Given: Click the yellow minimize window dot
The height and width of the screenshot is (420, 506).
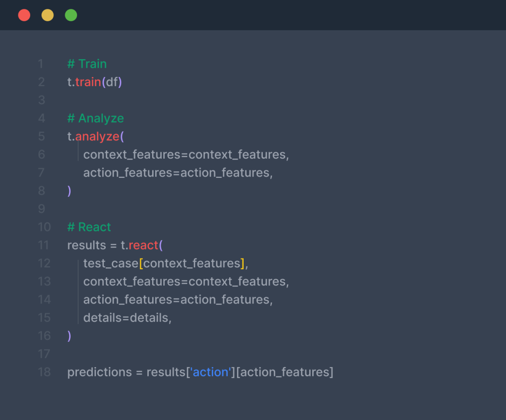Looking at the screenshot, I should [47, 15].
